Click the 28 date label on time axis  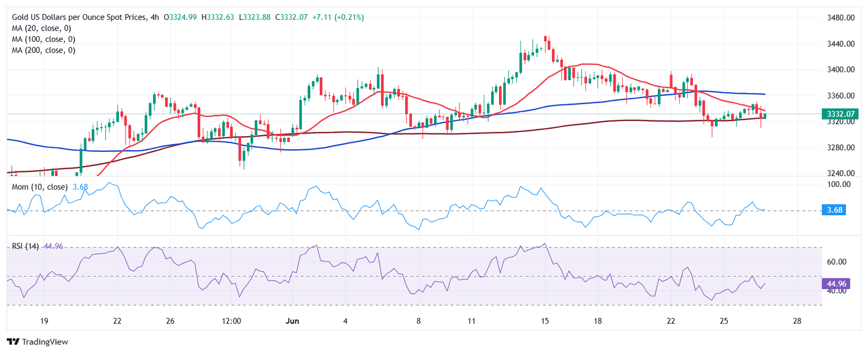tap(797, 321)
